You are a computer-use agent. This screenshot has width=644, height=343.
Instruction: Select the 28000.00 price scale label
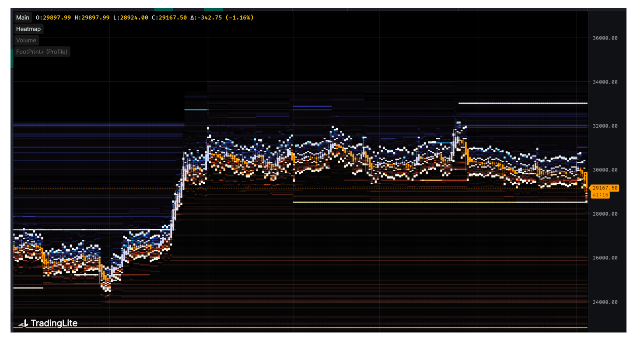pos(605,214)
